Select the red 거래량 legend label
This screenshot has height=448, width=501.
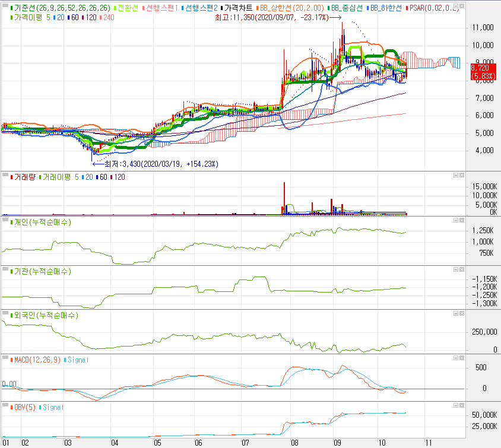click(x=23, y=177)
